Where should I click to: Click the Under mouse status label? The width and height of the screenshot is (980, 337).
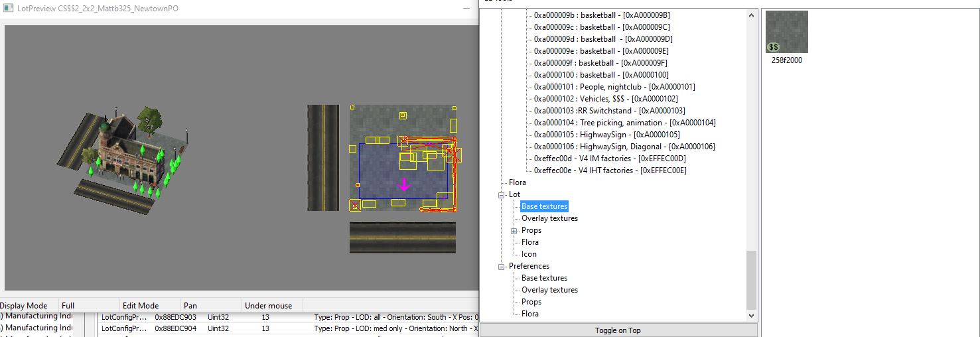coord(268,305)
